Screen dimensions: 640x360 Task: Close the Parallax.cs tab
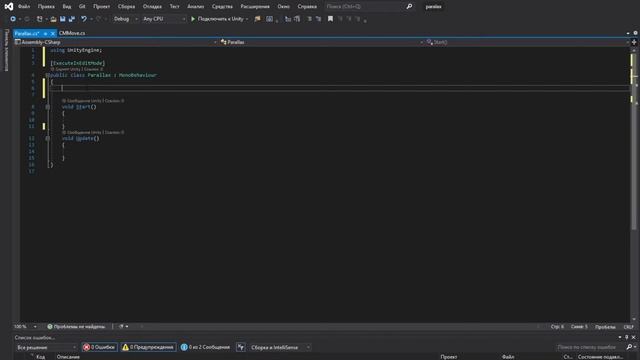53,33
